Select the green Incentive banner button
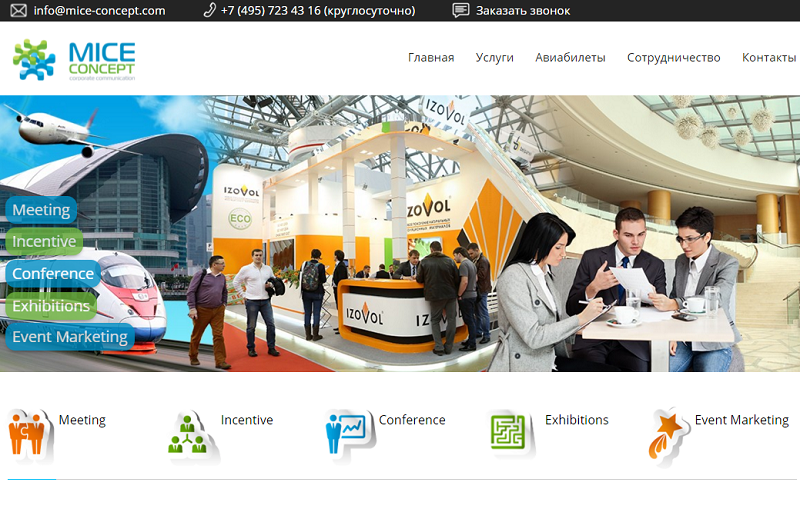 [x=44, y=241]
